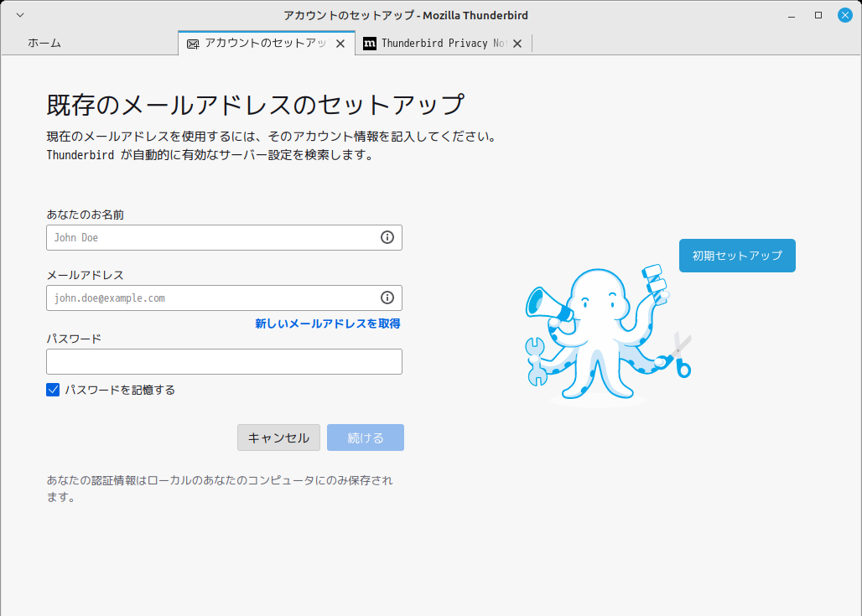Close the アカウントのセットアップ tab

point(340,44)
